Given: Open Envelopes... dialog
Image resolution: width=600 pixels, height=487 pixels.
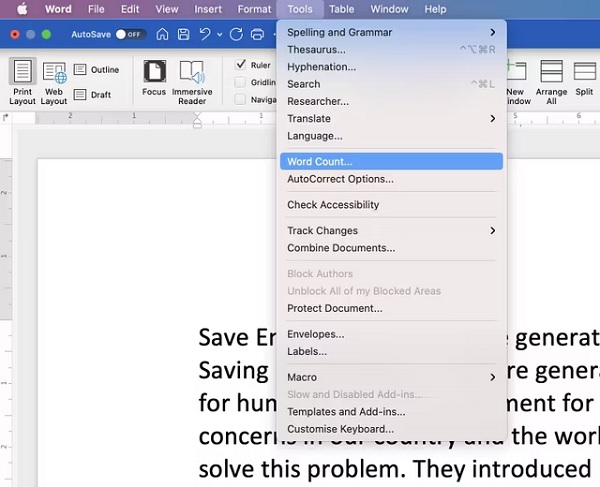Looking at the screenshot, I should pos(391,334).
